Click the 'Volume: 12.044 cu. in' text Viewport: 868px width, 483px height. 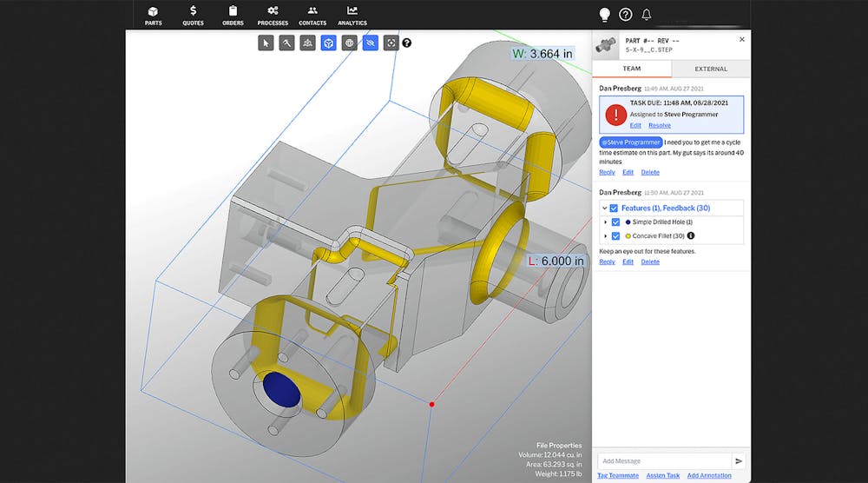[549, 454]
